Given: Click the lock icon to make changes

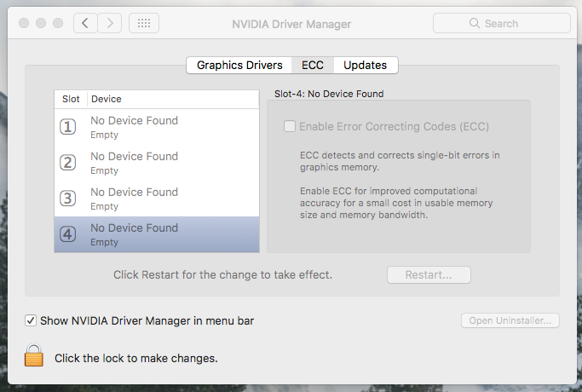Looking at the screenshot, I should 34,356.
